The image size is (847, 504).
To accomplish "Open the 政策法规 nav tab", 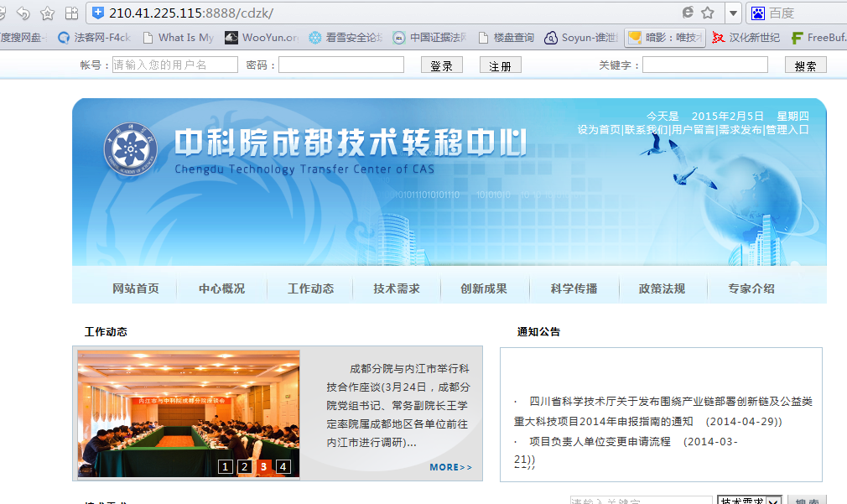I will point(662,288).
